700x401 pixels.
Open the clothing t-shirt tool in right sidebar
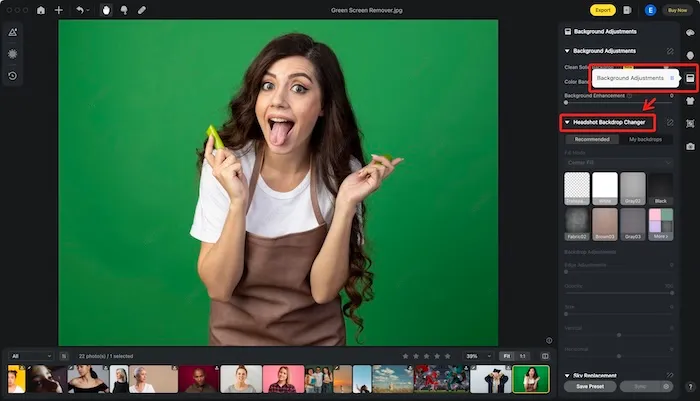pyautogui.click(x=690, y=100)
